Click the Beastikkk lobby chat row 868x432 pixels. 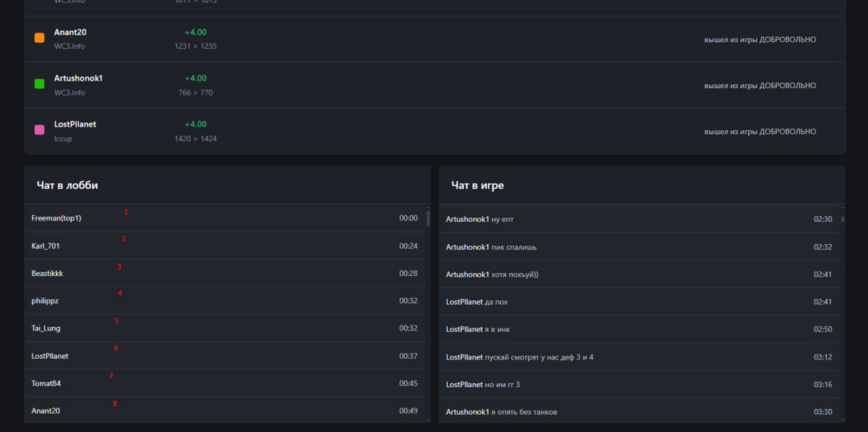pyautogui.click(x=225, y=274)
